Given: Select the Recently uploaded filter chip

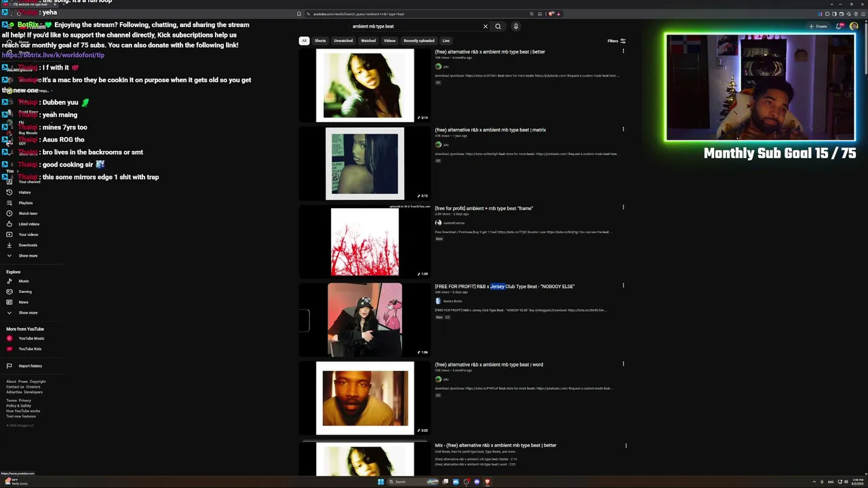Looking at the screenshot, I should (419, 41).
